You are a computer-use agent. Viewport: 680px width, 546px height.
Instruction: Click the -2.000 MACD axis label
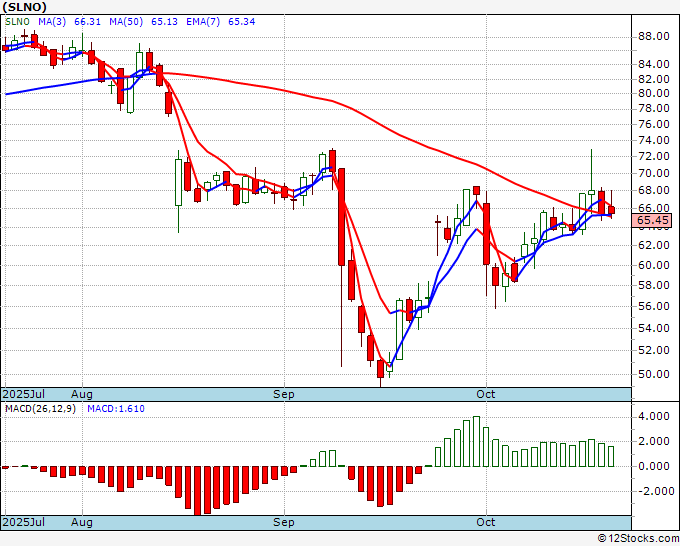pyautogui.click(x=654, y=491)
